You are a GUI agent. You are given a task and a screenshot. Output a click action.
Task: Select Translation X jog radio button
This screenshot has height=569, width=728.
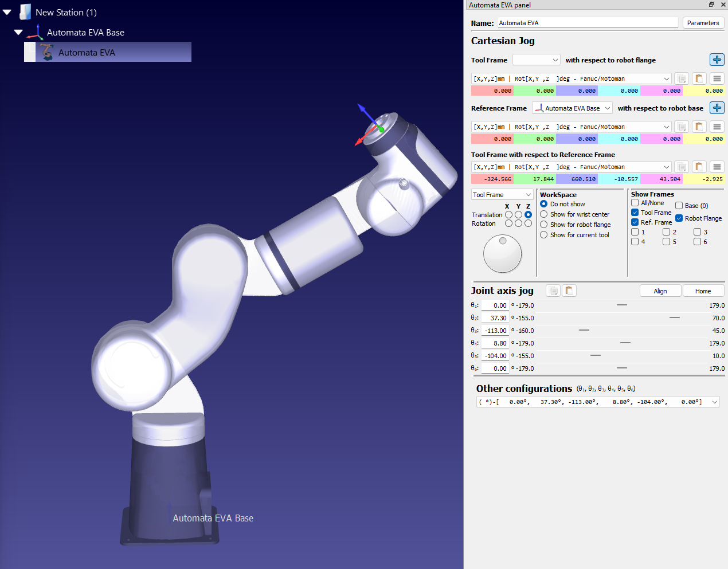coord(508,215)
